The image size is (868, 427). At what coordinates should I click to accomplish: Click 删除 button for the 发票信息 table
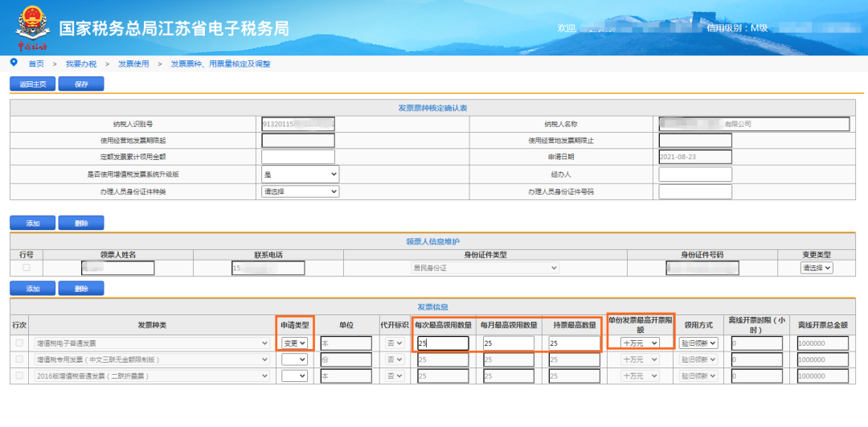(81, 288)
